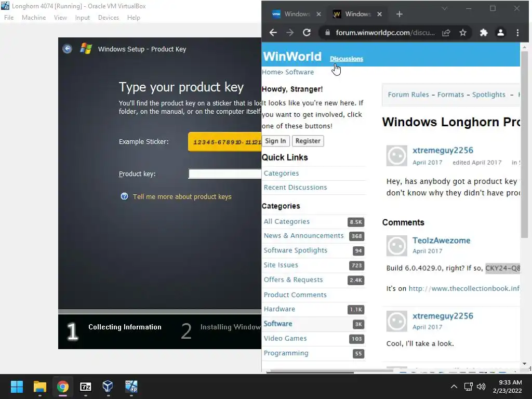Open the VirtualBox Input menu

pos(83,18)
